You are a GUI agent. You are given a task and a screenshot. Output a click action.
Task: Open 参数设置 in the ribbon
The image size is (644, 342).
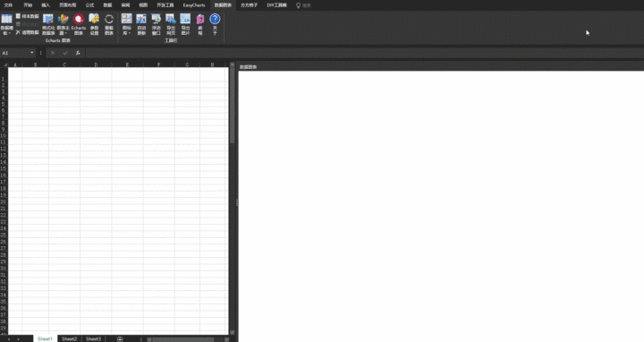click(94, 24)
